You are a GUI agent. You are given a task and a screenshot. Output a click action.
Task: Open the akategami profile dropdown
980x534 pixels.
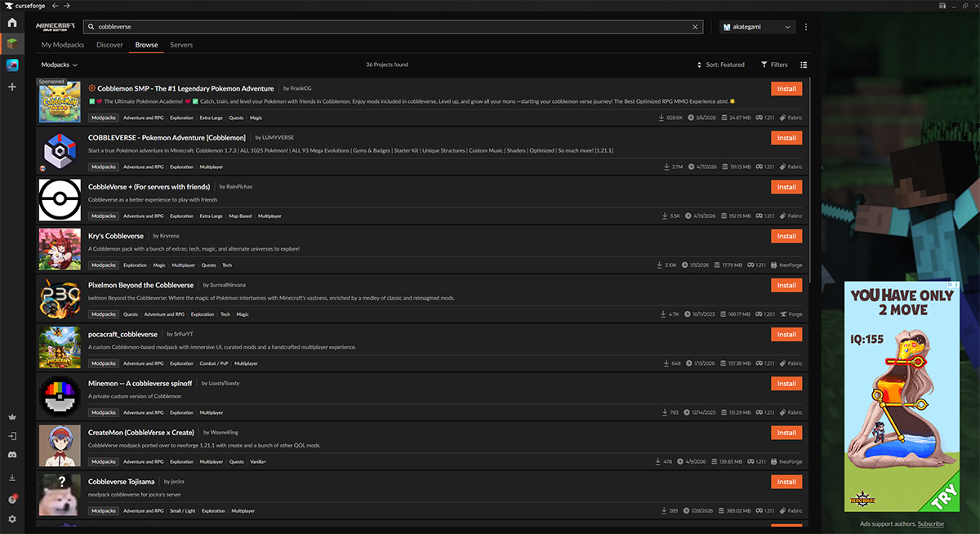(757, 27)
